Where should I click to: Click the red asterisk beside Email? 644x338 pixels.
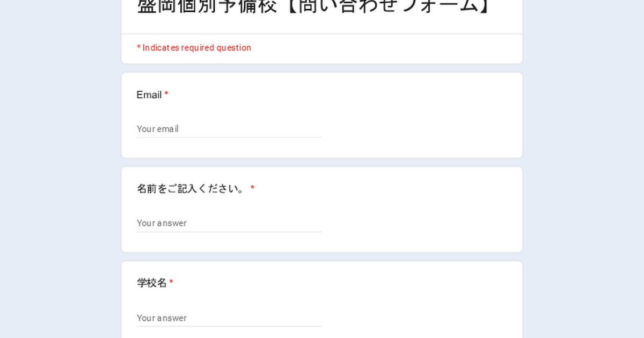click(166, 95)
